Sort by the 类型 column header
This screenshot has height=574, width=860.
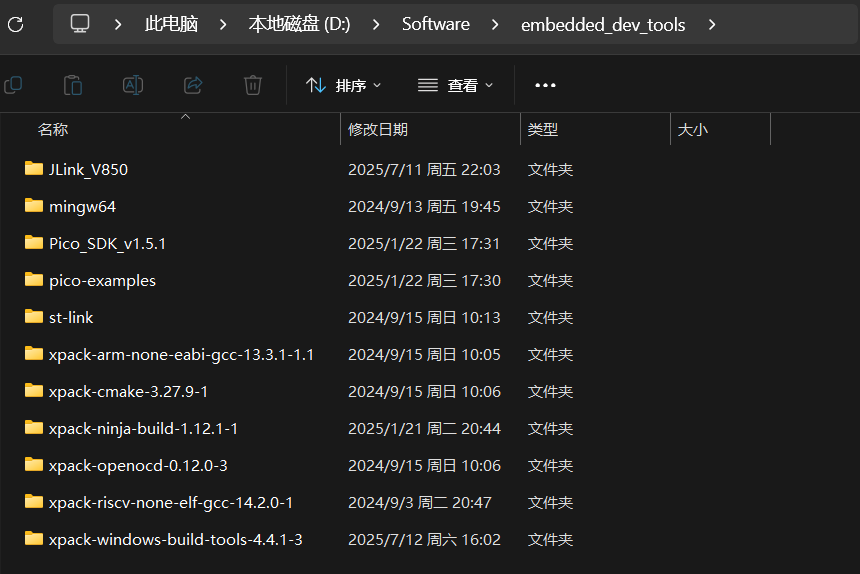pyautogui.click(x=542, y=129)
